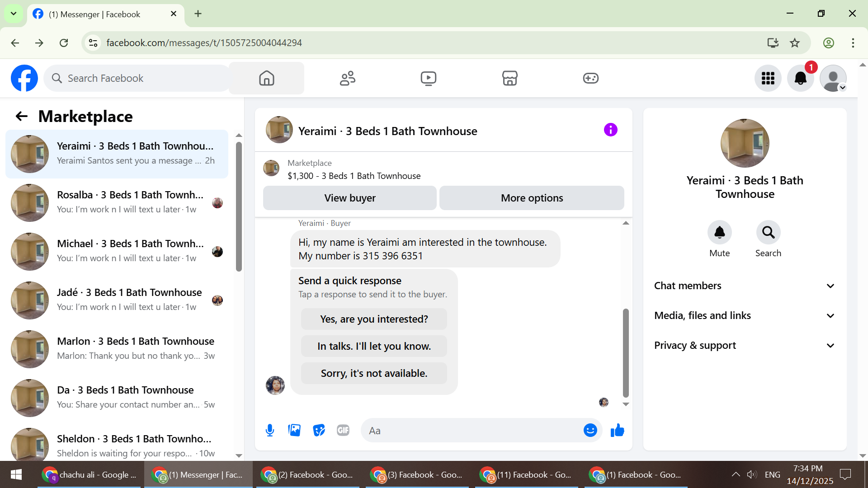
Task: Click the View buyer button
Action: tap(349, 198)
